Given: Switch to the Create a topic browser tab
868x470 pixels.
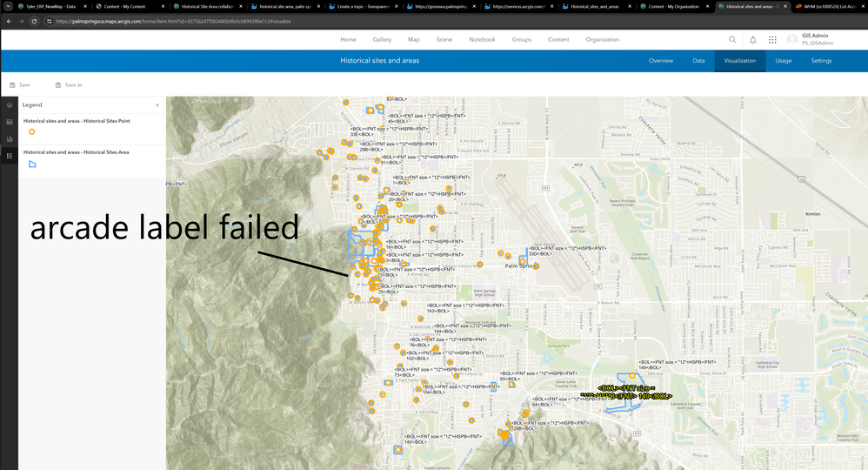Looking at the screenshot, I should coord(364,7).
